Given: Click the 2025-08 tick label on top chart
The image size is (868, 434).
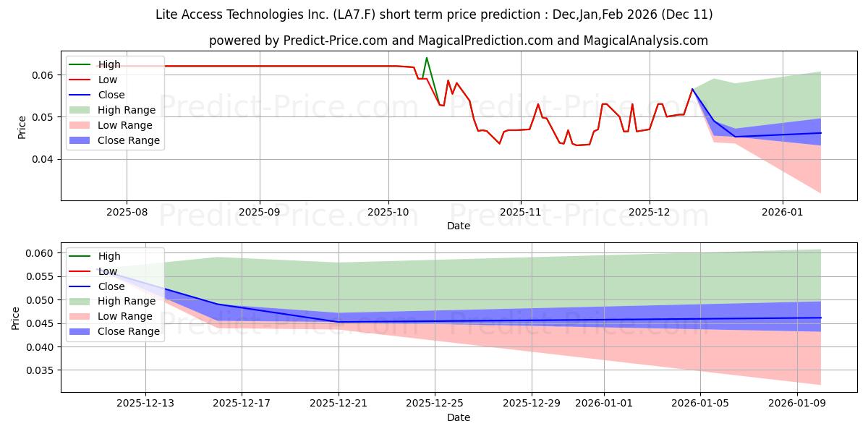Looking at the screenshot, I should coord(127,213).
